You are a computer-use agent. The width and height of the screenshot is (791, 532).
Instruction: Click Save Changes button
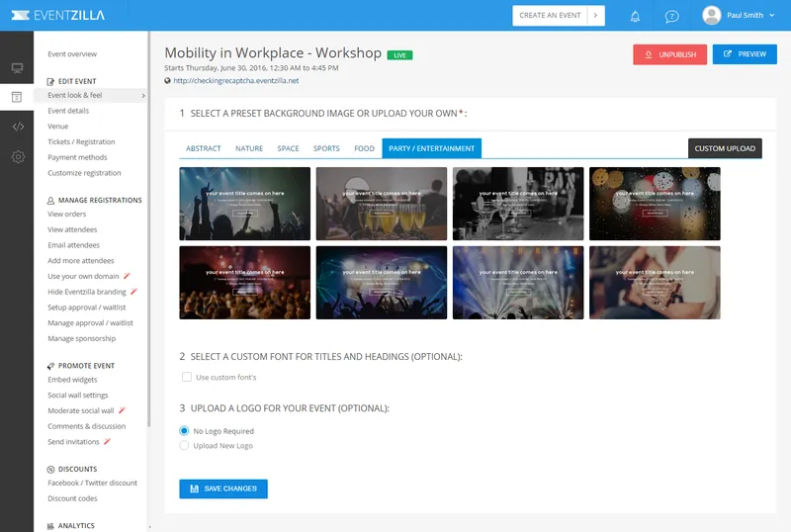click(223, 488)
